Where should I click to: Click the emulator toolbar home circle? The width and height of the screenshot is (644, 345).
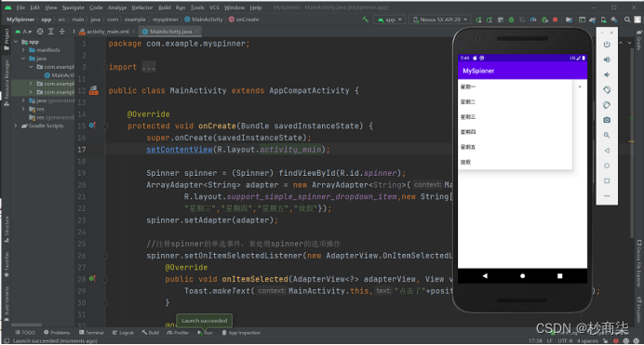[607, 166]
